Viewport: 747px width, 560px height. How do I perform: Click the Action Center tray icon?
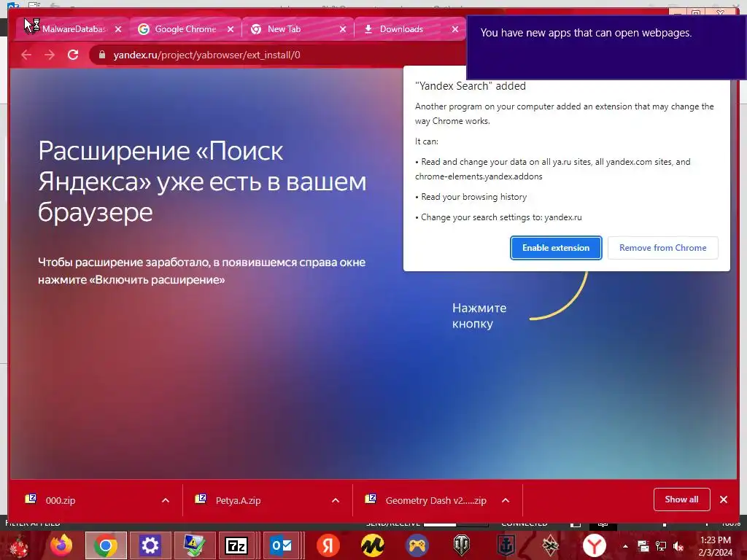click(x=643, y=546)
